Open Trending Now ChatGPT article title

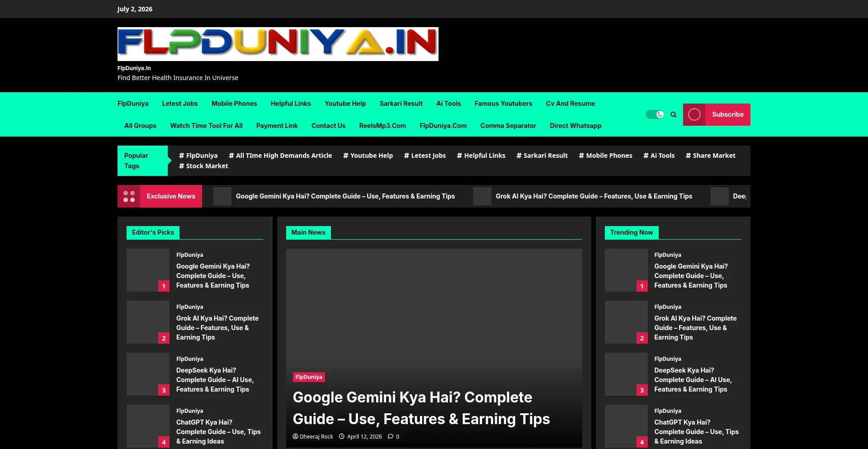(x=697, y=432)
